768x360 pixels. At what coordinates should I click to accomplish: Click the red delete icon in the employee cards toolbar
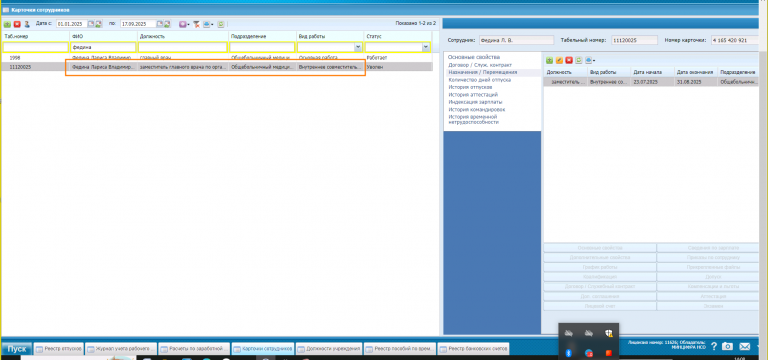(x=17, y=24)
